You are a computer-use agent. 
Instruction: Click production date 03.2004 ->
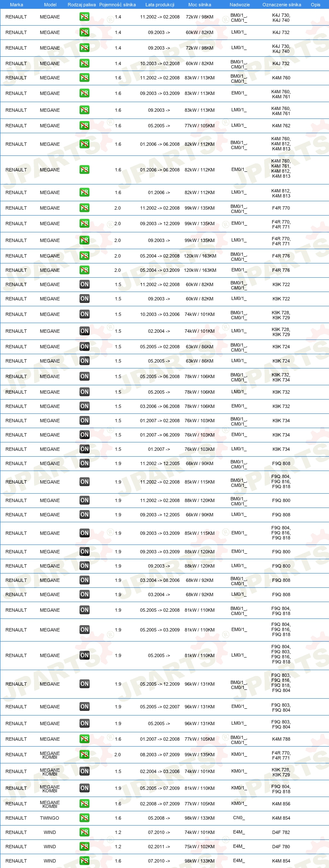click(x=159, y=594)
